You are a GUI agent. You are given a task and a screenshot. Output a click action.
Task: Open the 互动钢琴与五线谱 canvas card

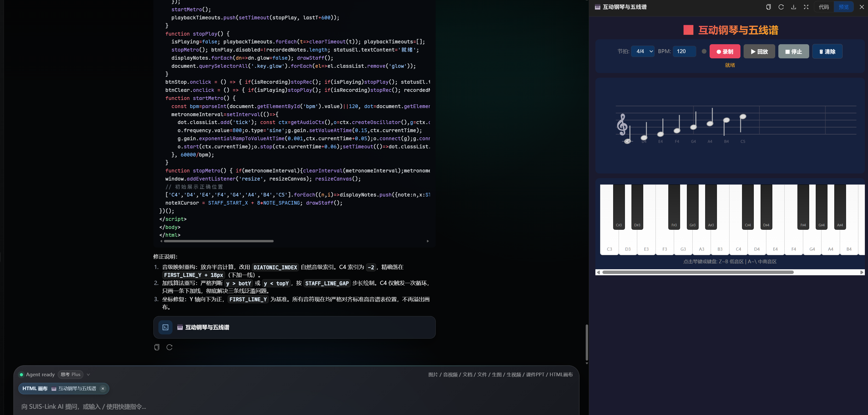(x=294, y=327)
